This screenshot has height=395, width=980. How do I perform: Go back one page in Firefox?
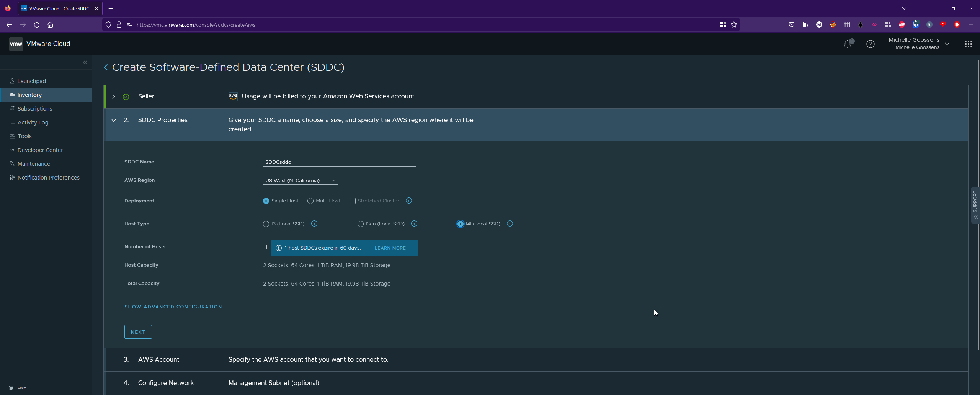pyautogui.click(x=9, y=25)
